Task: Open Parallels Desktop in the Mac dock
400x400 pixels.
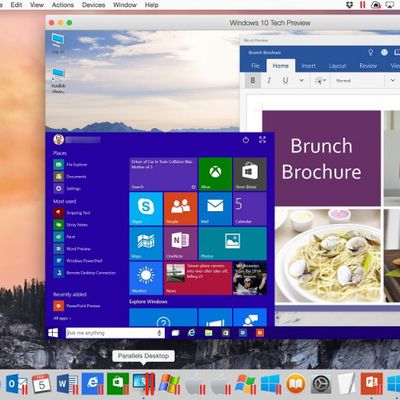Action: pyautogui.click(x=144, y=384)
